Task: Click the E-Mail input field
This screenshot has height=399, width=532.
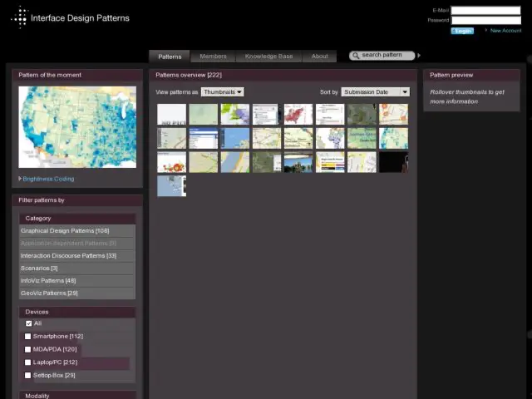Action: pos(485,10)
